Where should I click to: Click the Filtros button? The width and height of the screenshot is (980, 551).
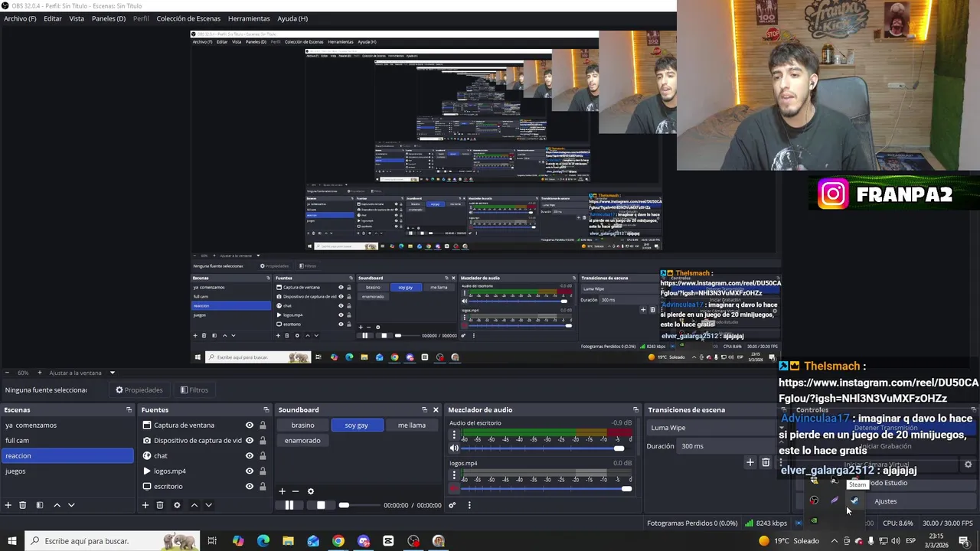point(194,390)
